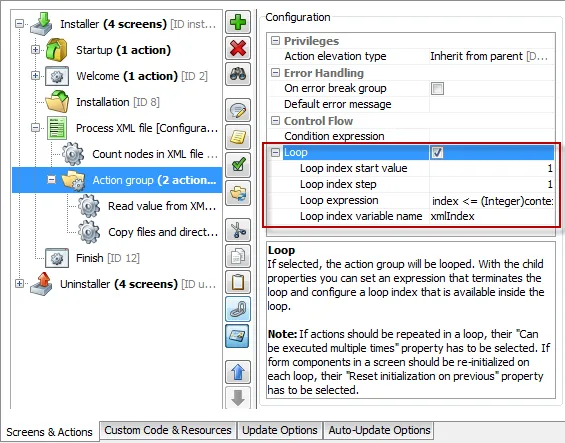Click the Loop index start value field
The width and height of the screenshot is (565, 443).
(x=491, y=168)
